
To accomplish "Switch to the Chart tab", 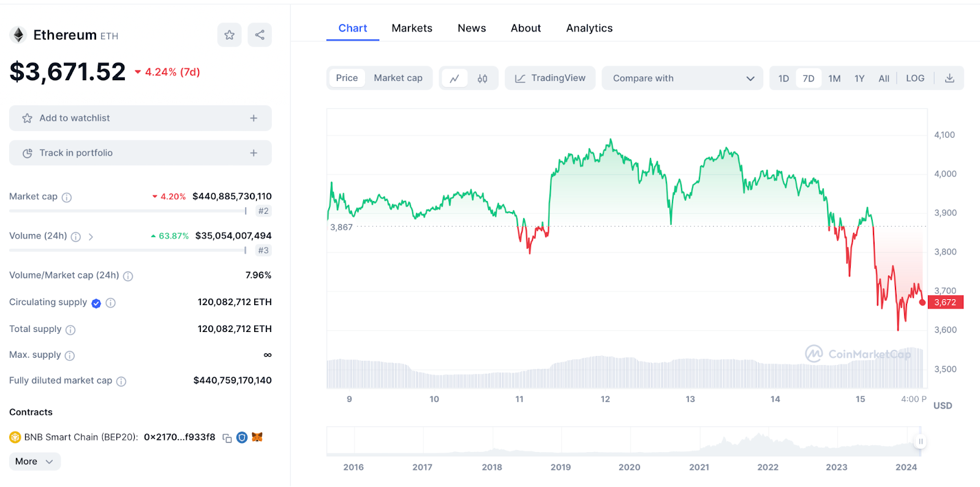I will tap(353, 28).
